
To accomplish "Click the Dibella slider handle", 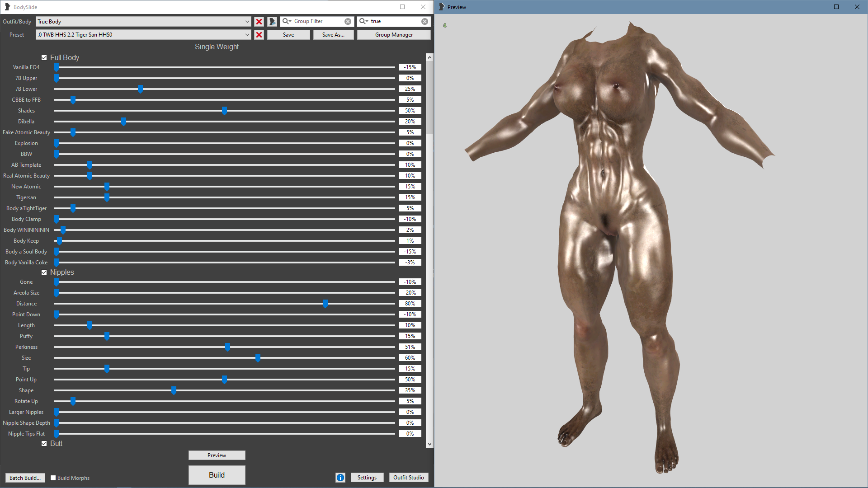I will click(124, 122).
